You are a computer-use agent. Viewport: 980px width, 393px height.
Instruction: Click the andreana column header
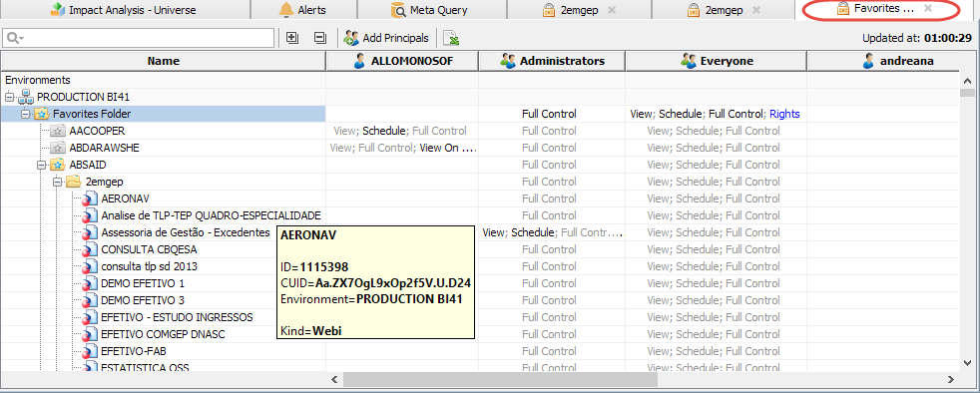pyautogui.click(x=883, y=61)
